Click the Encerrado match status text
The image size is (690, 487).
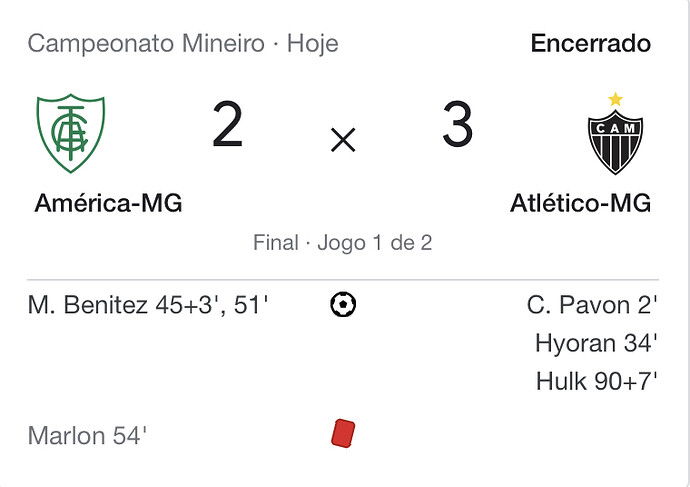pos(591,43)
